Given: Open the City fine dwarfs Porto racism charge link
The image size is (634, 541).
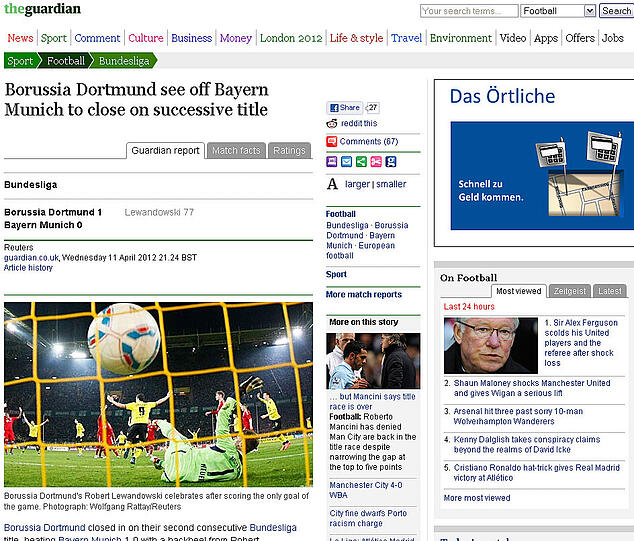Looking at the screenshot, I should [368, 518].
